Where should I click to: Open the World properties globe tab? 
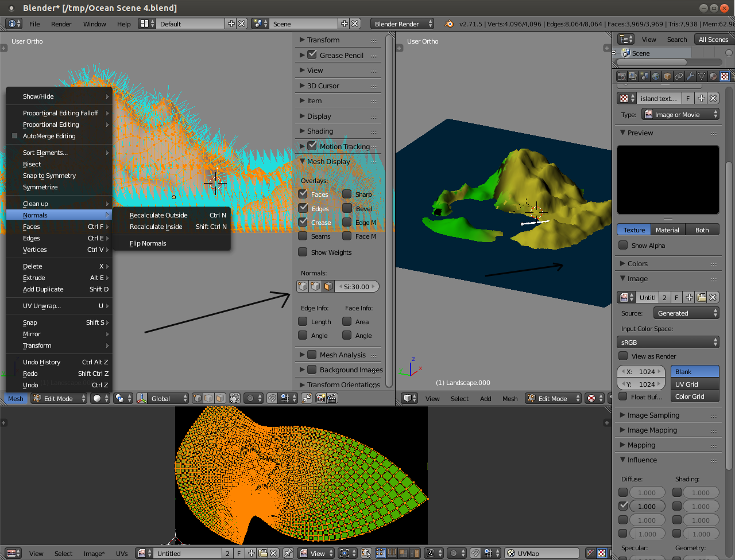point(656,76)
